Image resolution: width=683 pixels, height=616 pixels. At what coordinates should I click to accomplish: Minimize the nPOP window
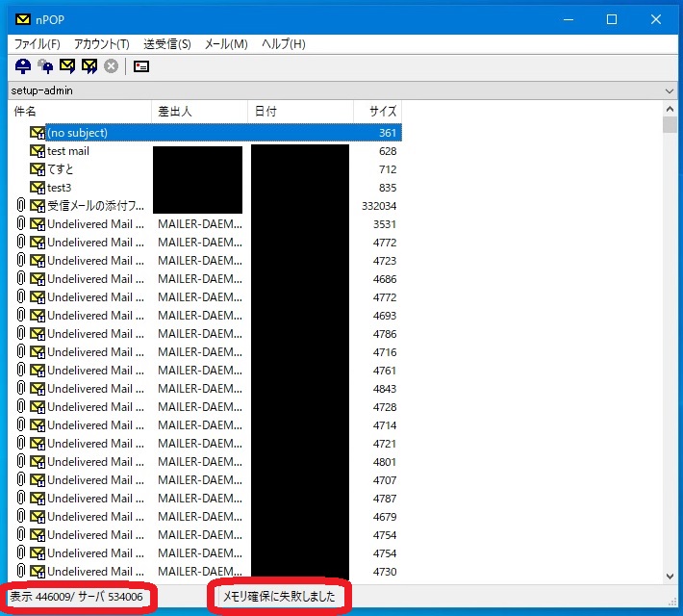pyautogui.click(x=569, y=19)
